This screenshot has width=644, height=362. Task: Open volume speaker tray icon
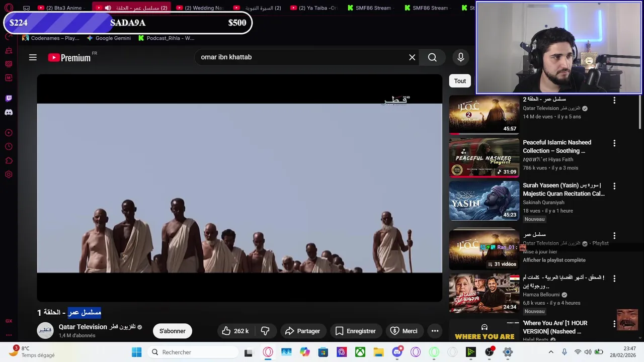[588, 352]
